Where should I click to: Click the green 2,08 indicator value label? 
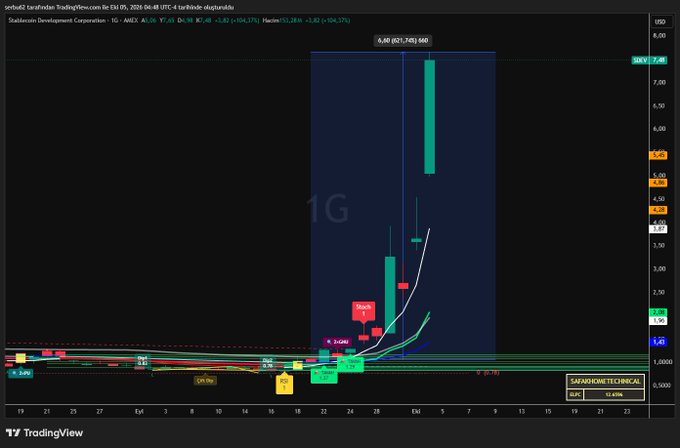coord(658,312)
